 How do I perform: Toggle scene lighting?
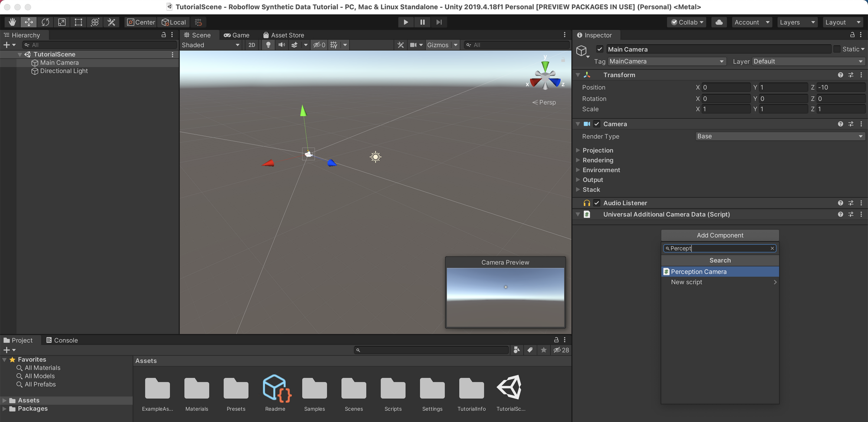268,45
